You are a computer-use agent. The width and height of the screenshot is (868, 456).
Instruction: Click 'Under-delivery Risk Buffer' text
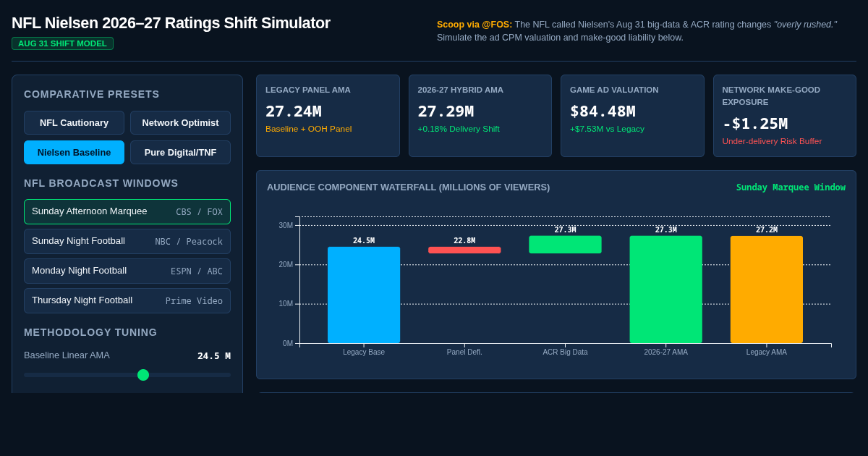point(772,141)
